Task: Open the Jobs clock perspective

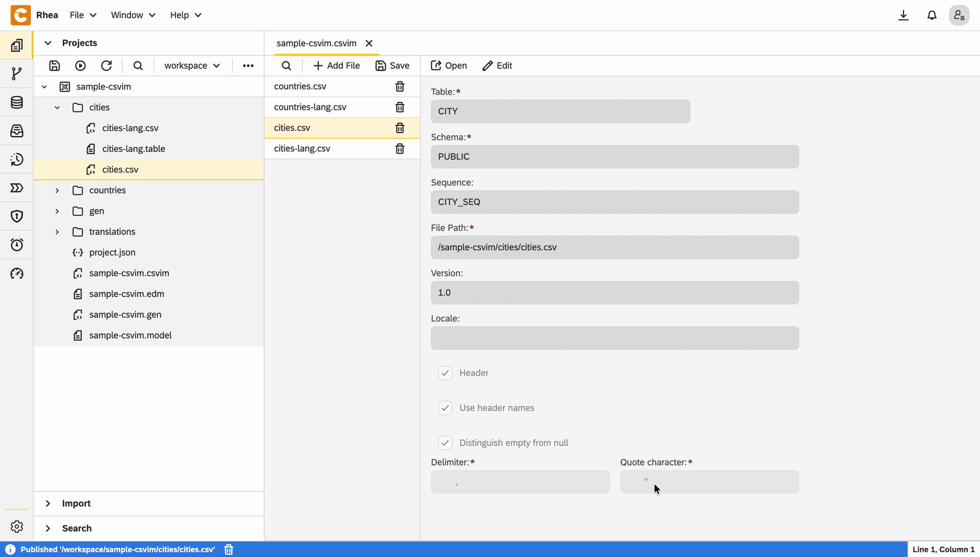Action: 17,245
